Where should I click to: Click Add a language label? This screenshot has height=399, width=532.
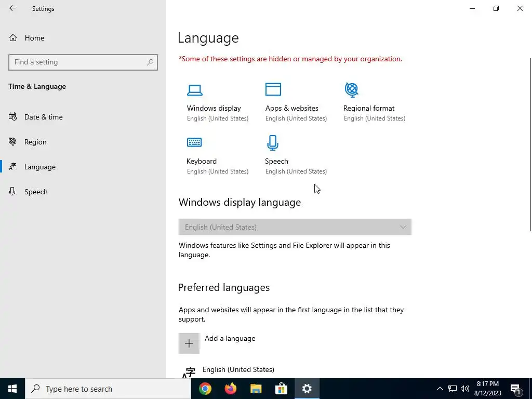pos(230,338)
